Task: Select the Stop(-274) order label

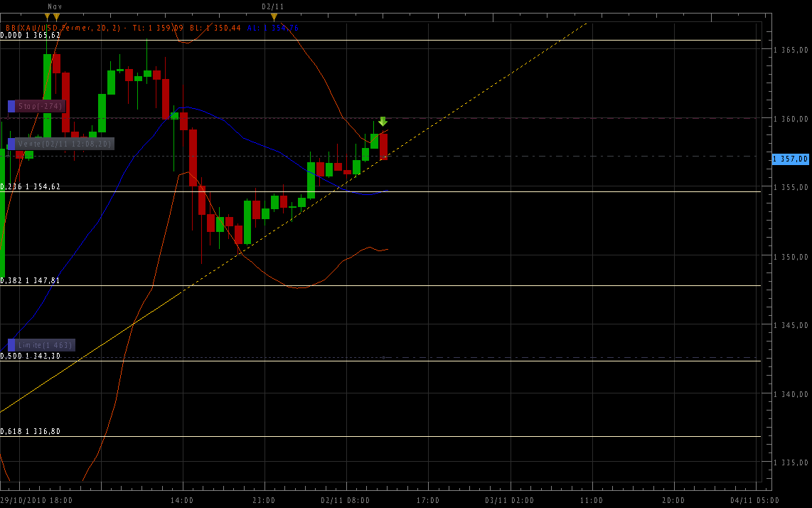Action: tap(41, 106)
